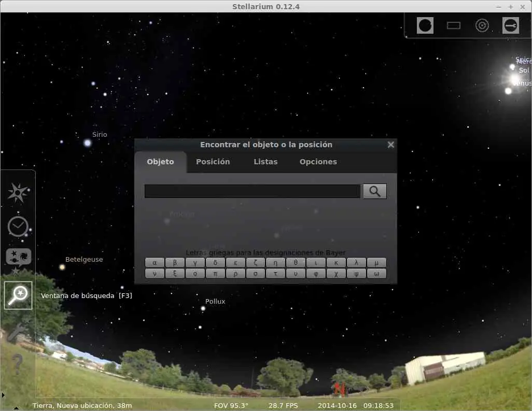
Task: Insert Greek letter rho ρ
Action: (x=235, y=274)
